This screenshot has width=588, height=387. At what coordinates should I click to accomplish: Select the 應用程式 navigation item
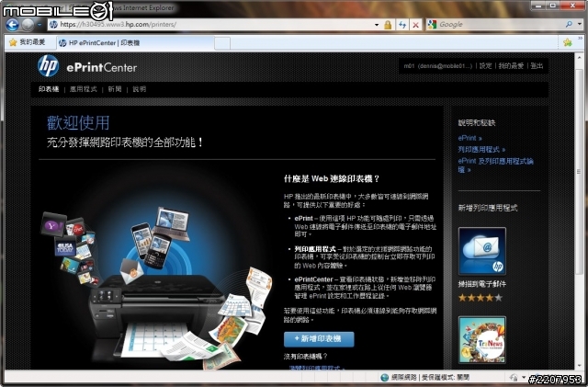pos(84,89)
